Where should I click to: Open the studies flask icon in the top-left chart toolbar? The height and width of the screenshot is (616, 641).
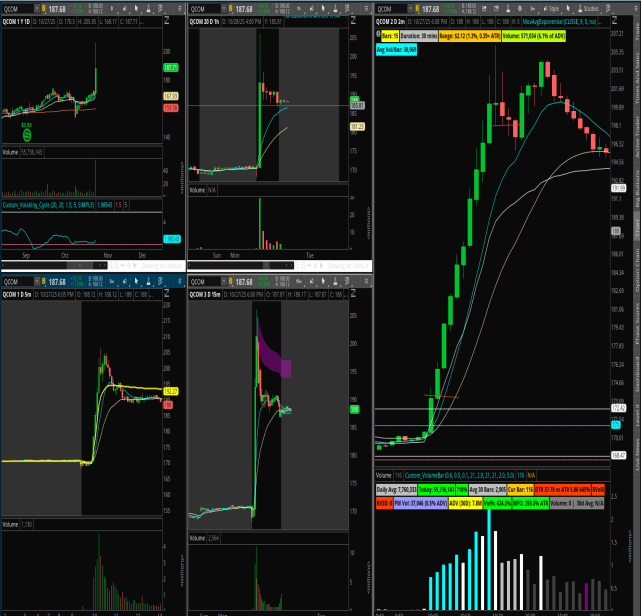click(148, 9)
